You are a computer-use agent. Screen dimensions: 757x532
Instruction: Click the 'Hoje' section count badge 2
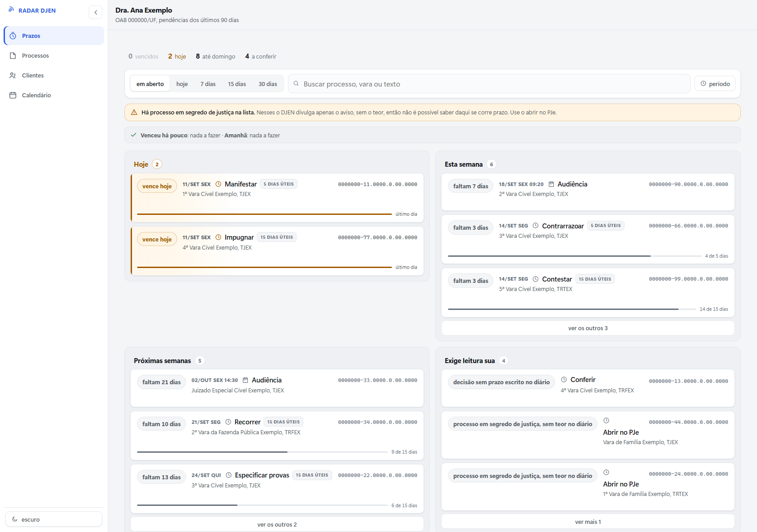157,164
